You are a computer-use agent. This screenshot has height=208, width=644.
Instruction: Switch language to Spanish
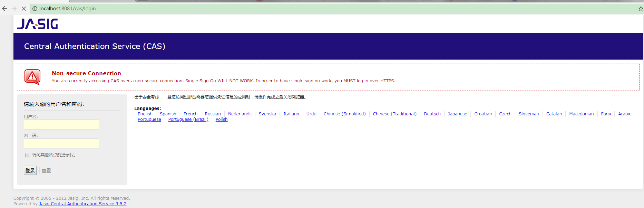point(168,114)
